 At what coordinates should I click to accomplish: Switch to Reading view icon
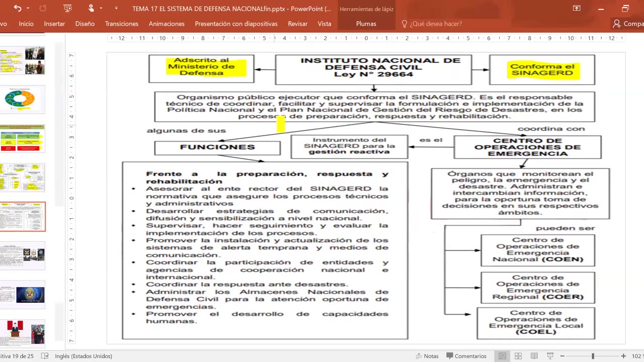point(534,356)
